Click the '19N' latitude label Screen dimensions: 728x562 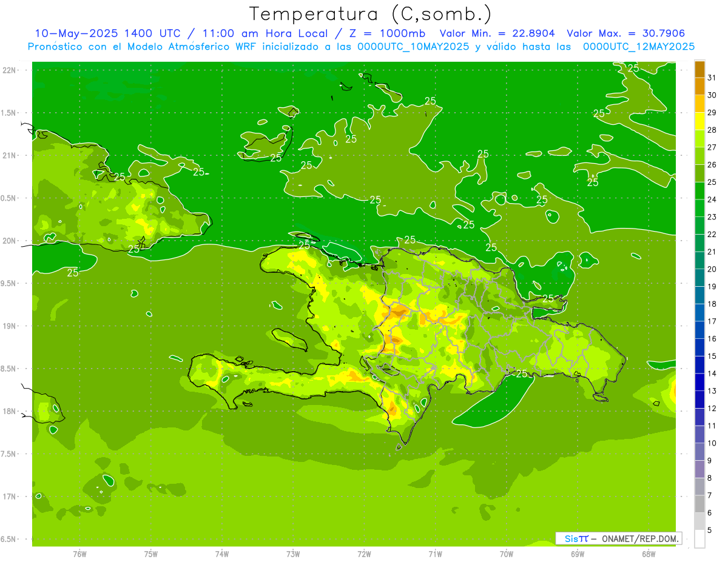(x=9, y=326)
